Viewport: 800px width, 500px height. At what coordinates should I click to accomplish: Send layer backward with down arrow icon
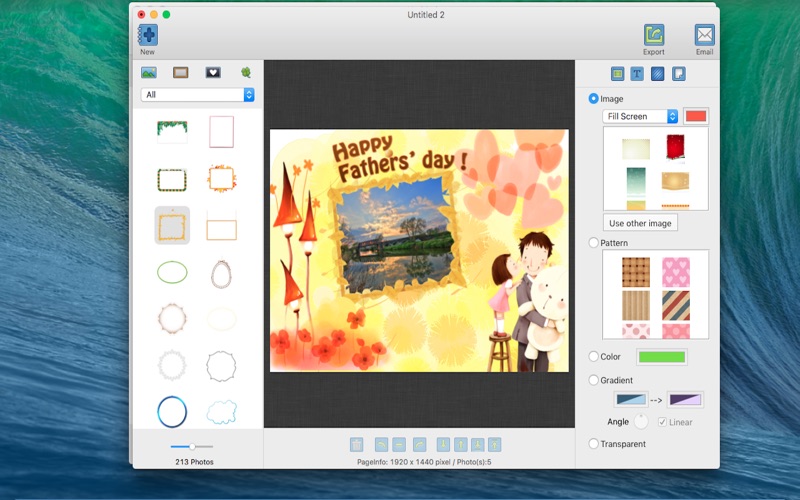pyautogui.click(x=443, y=444)
